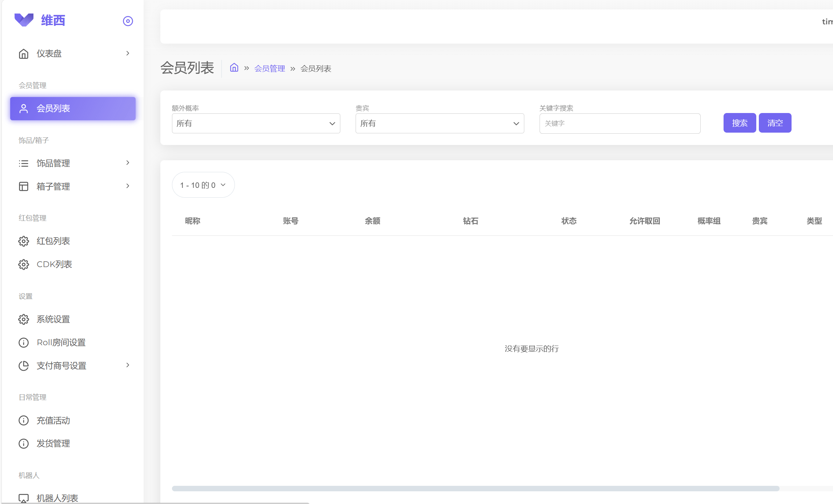
Task: Open the 额外概率 dropdown
Action: (x=256, y=123)
